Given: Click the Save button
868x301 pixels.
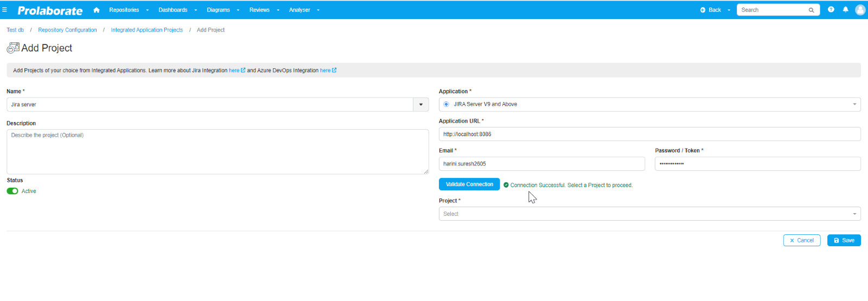Looking at the screenshot, I should tap(844, 240).
